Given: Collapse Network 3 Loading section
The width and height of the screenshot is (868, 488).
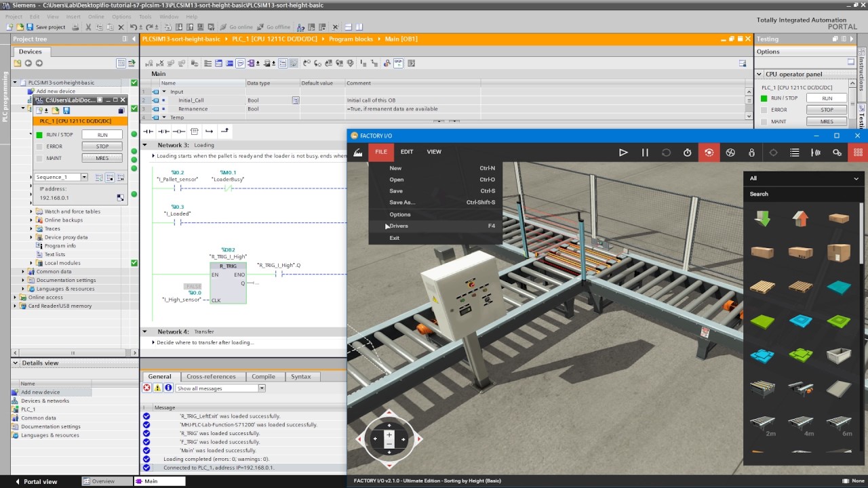Looking at the screenshot, I should click(144, 145).
